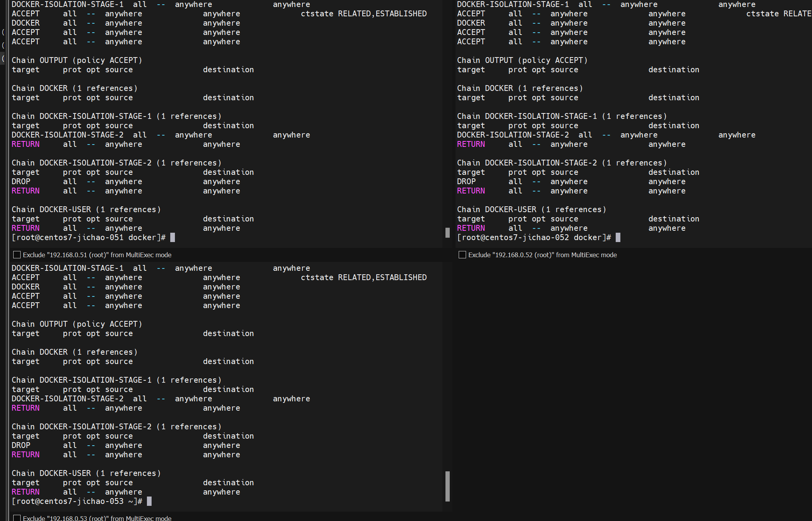Click the centos7-jichao-051 prompt line

point(93,237)
